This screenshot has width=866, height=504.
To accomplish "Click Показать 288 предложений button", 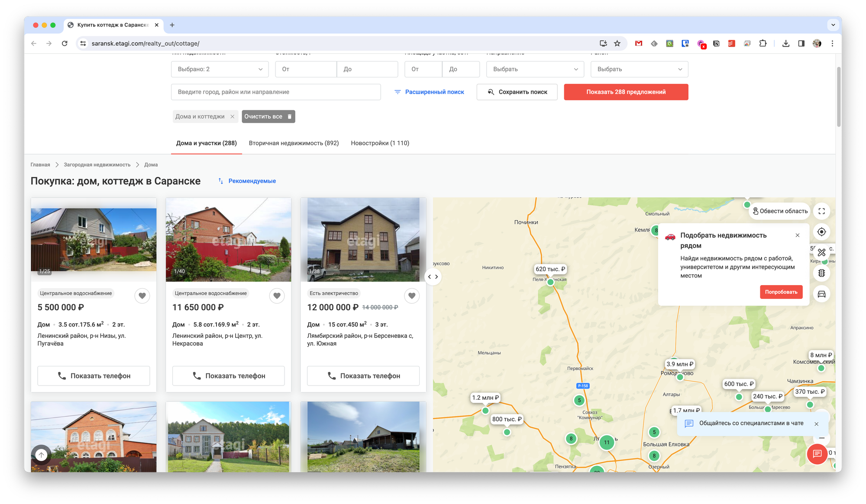I will click(626, 92).
